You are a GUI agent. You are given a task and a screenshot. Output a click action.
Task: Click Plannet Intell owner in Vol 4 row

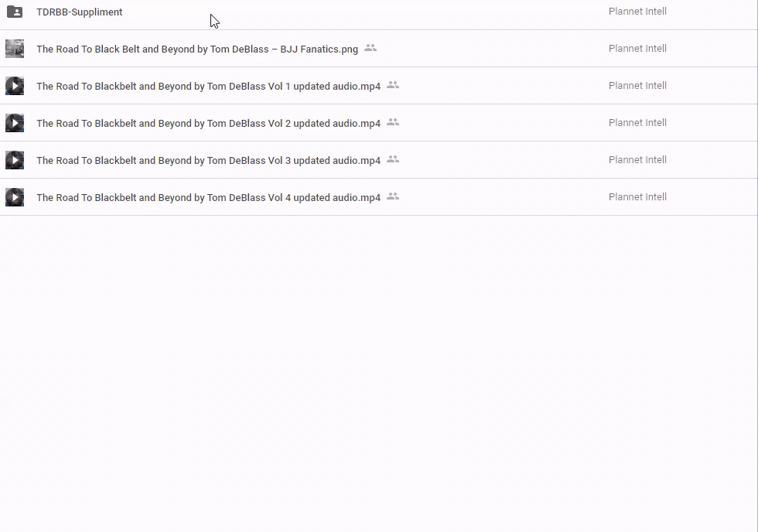click(x=637, y=197)
